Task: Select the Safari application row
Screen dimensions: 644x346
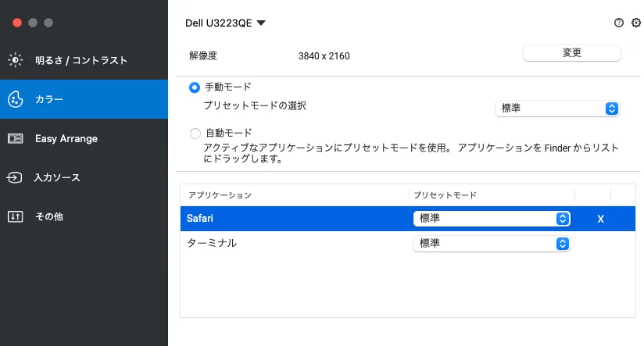Action: (408, 219)
